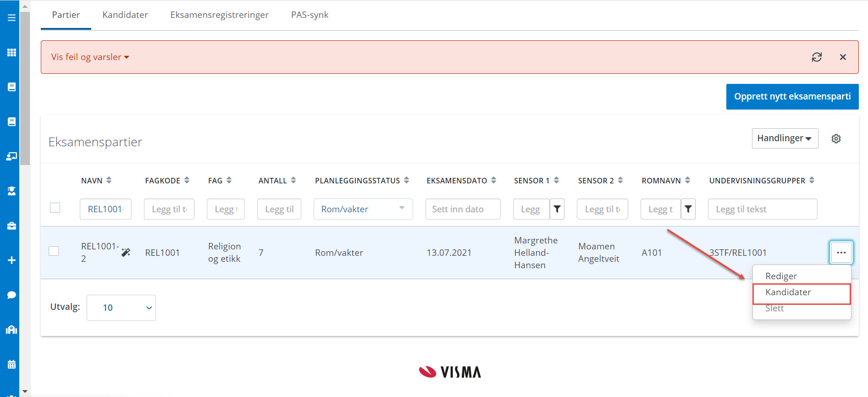
Task: Toggle the select-all checkbox in filter row
Action: [x=55, y=208]
